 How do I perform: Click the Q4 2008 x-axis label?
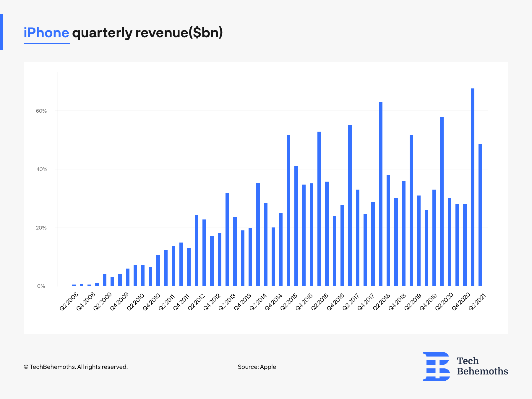86,301
